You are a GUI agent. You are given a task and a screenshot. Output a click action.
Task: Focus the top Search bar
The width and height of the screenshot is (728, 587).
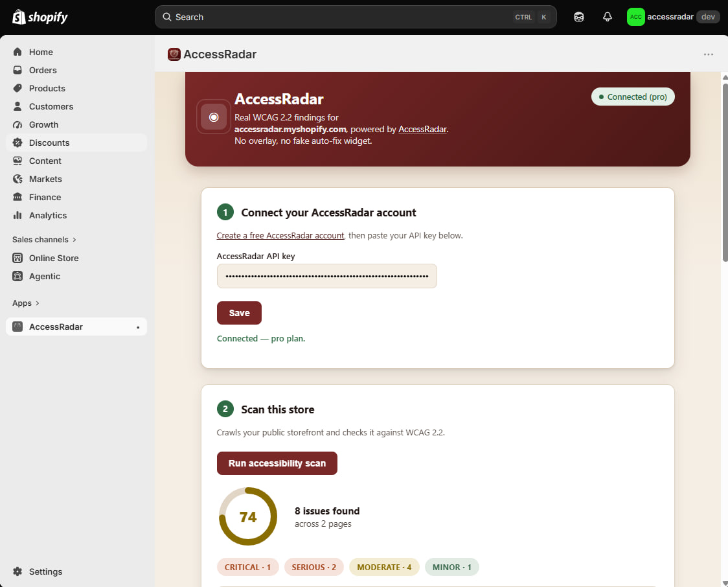tap(356, 17)
